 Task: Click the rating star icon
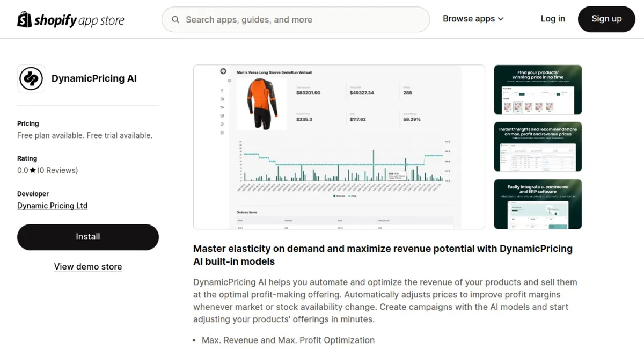point(33,170)
